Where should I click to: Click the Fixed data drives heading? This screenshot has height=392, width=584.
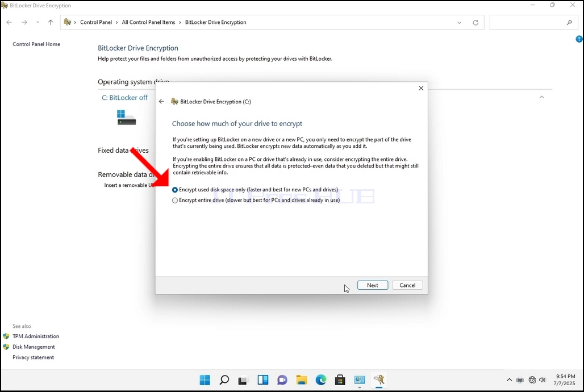[123, 151]
